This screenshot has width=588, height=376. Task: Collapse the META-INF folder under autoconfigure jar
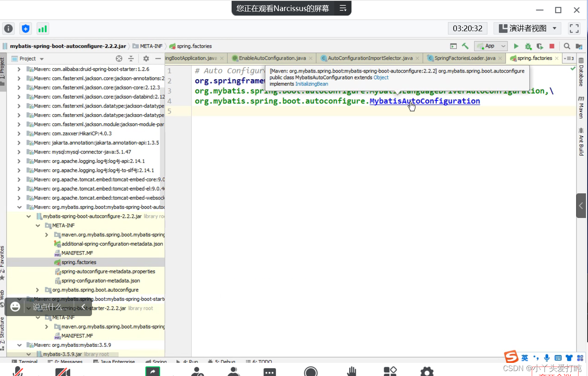tap(38, 225)
